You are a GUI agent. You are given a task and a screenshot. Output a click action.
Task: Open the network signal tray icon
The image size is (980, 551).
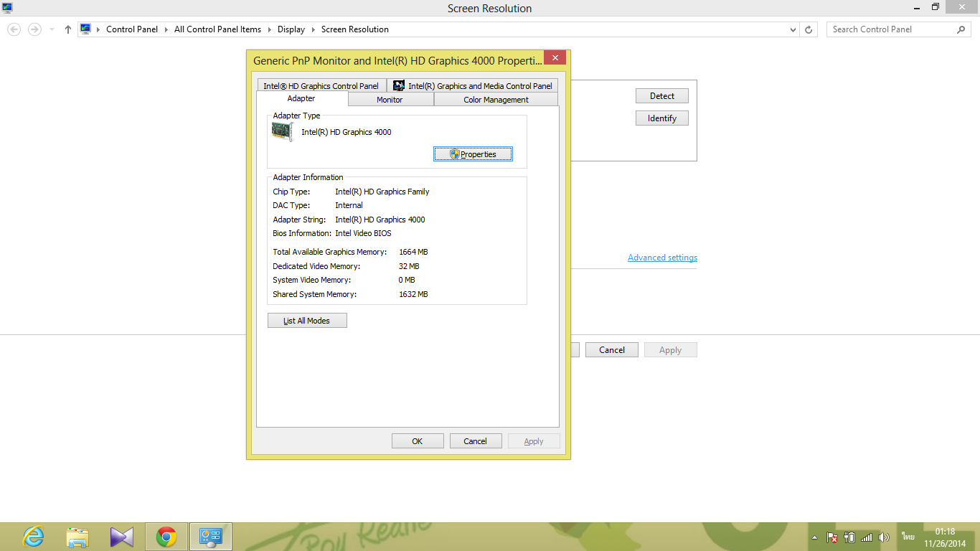click(867, 537)
